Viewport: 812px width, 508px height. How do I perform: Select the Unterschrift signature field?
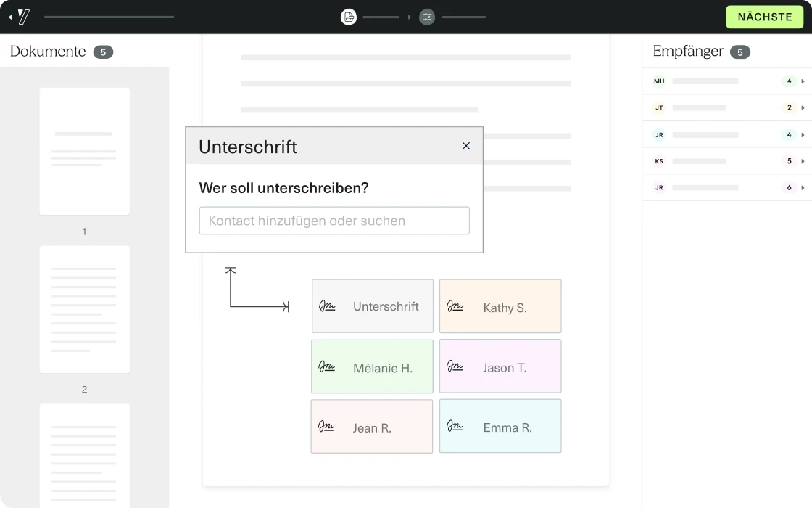pyautogui.click(x=373, y=306)
